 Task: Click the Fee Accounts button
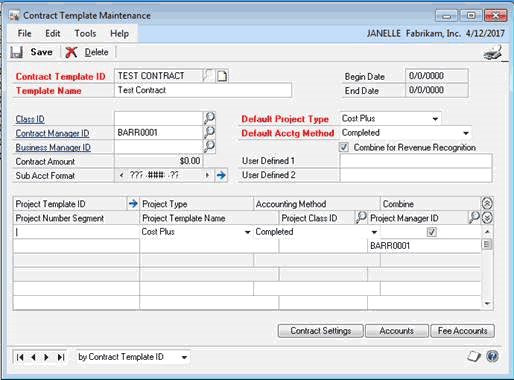click(463, 331)
